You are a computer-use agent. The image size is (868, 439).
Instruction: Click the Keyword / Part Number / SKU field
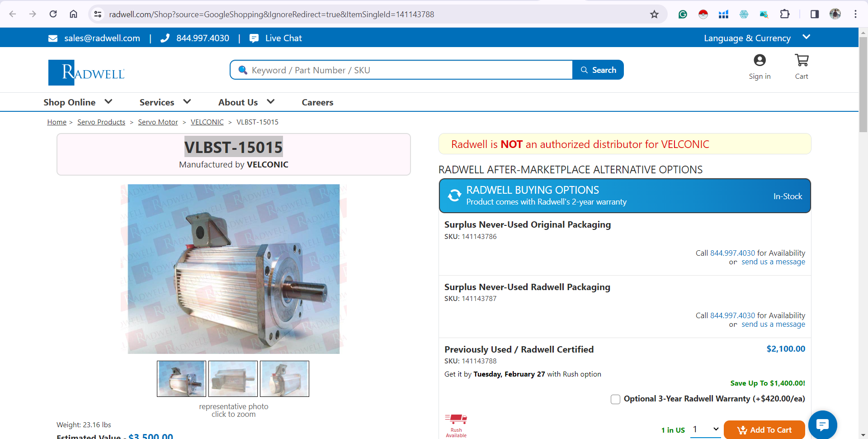click(401, 70)
